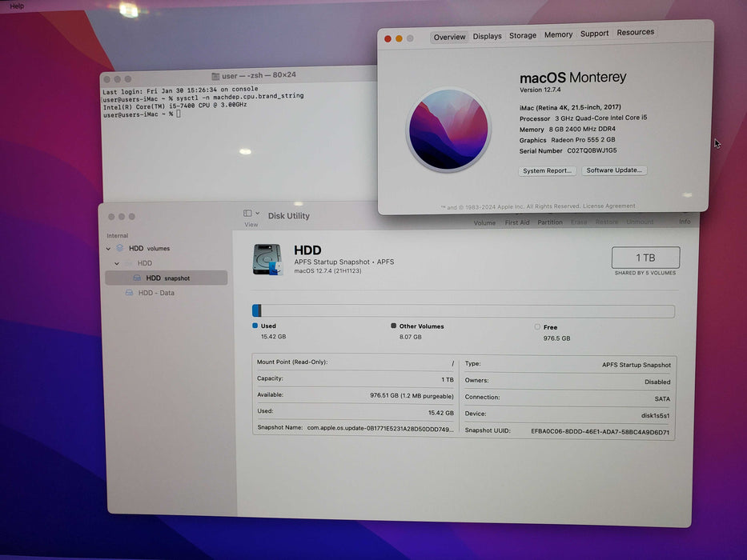Viewport: 747px width, 560px height.
Task: Click the Free legend swatch
Action: 537,326
